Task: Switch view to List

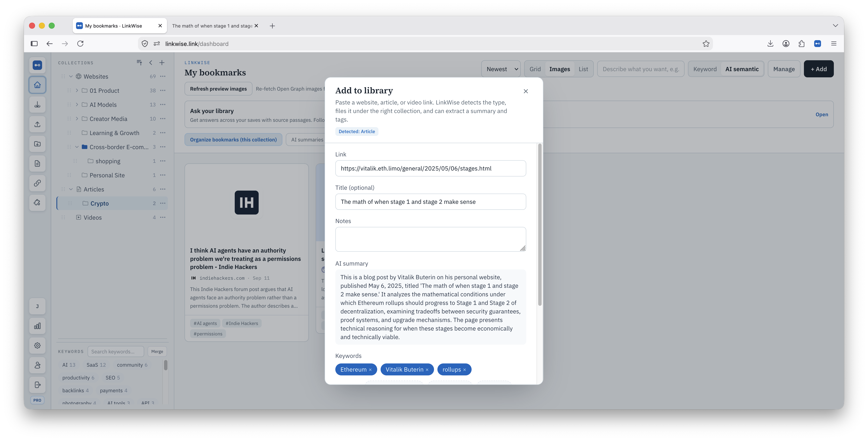Action: pyautogui.click(x=583, y=69)
